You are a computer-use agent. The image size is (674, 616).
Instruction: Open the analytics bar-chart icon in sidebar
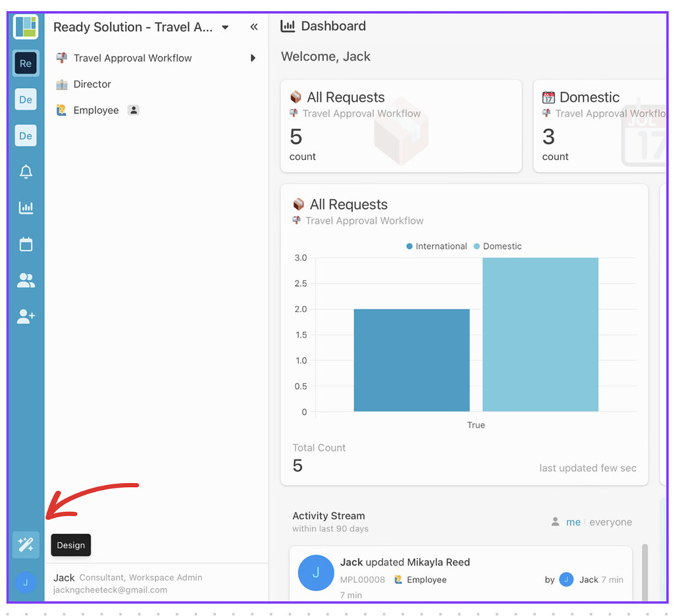26,207
